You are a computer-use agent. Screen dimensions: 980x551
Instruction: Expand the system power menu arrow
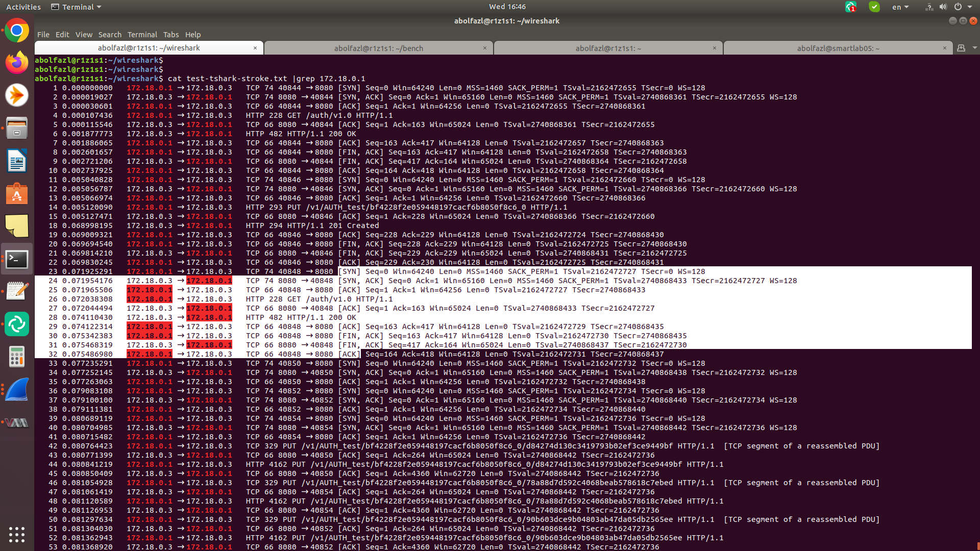click(970, 7)
